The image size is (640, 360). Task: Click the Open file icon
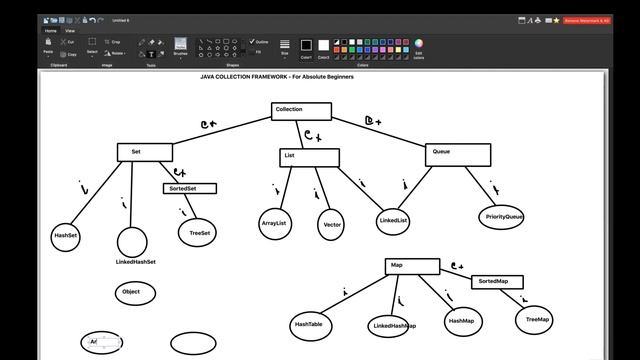54,20
